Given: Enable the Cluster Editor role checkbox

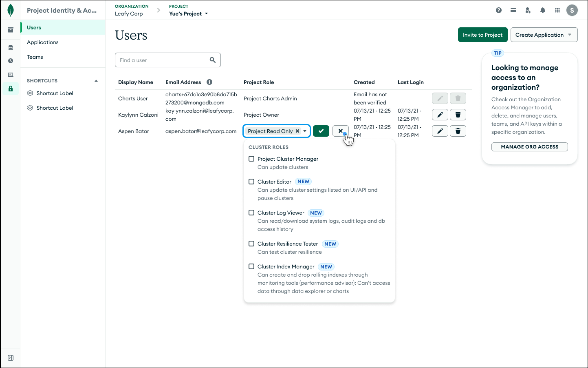Looking at the screenshot, I should tap(251, 182).
